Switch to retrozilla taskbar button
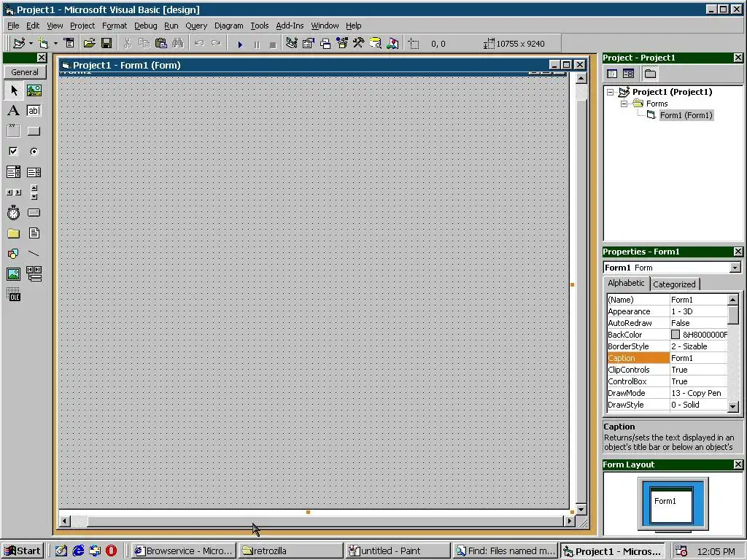Image resolution: width=747 pixels, height=560 pixels. click(290, 551)
